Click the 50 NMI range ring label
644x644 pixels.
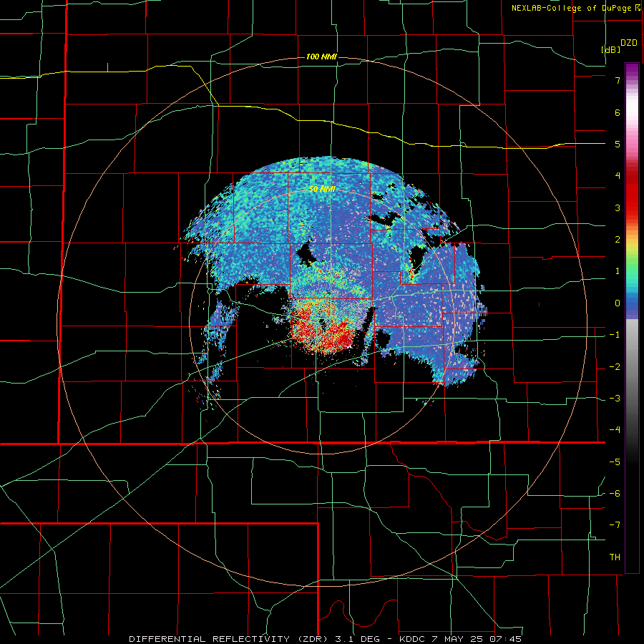[322, 189]
